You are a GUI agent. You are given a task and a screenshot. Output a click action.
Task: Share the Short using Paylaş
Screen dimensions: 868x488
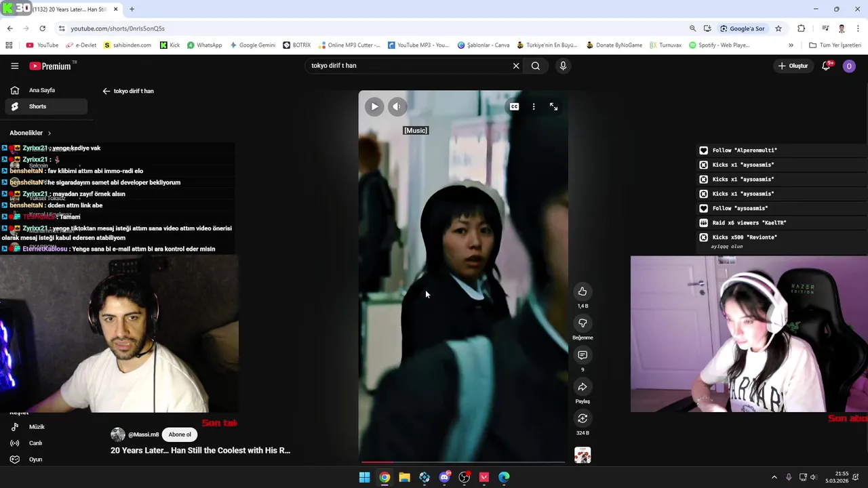point(583,387)
